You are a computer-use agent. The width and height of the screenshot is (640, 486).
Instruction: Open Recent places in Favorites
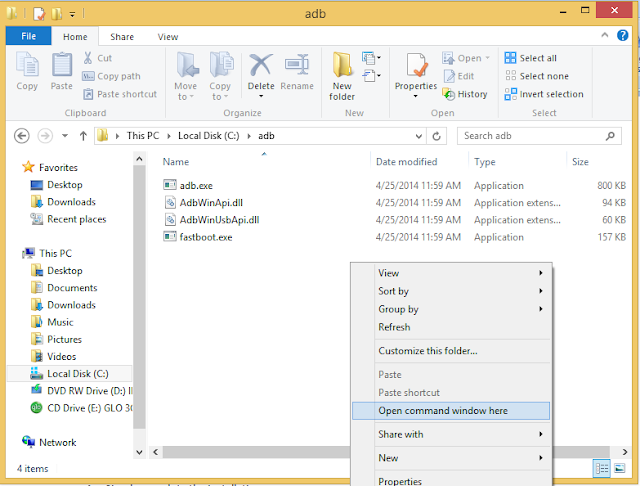coord(68,220)
